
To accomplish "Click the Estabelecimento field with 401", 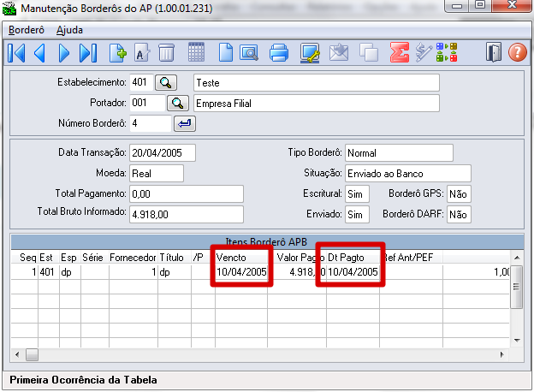I will [x=141, y=82].
